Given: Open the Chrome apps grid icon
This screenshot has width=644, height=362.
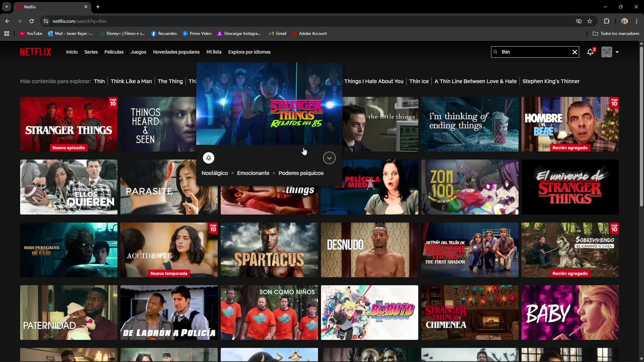Looking at the screenshot, I should pos(7,34).
